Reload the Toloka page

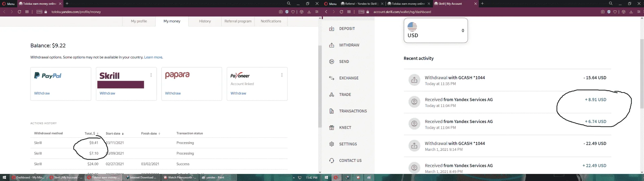point(19,12)
